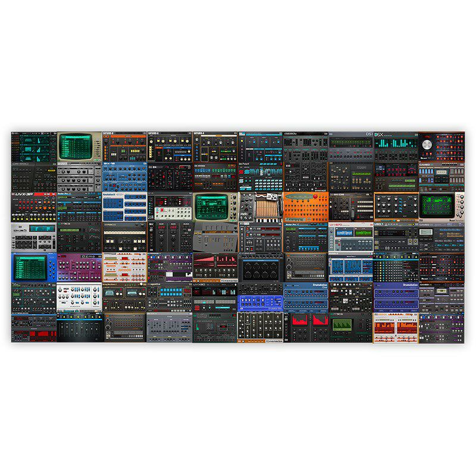
Task: Open the DS1 drum synth thumbnail
Action: (350, 146)
